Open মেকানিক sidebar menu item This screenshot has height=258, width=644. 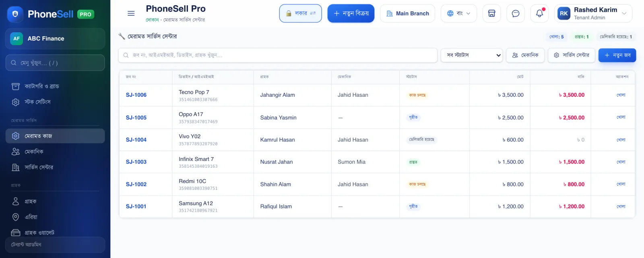[55, 152]
